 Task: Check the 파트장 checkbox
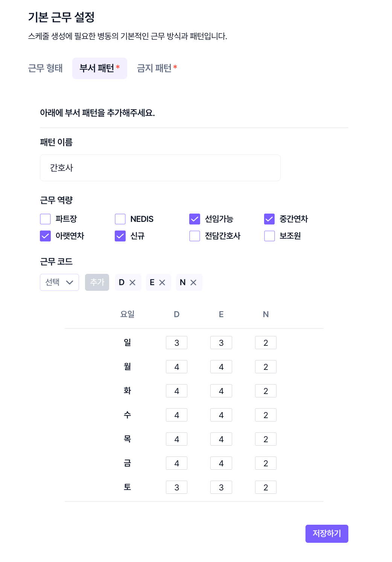(x=45, y=219)
